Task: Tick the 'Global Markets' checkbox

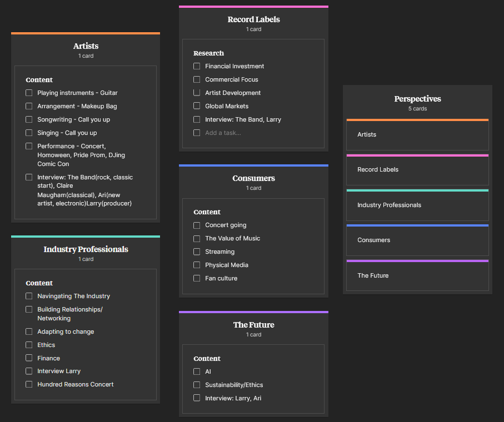Action: click(x=197, y=106)
